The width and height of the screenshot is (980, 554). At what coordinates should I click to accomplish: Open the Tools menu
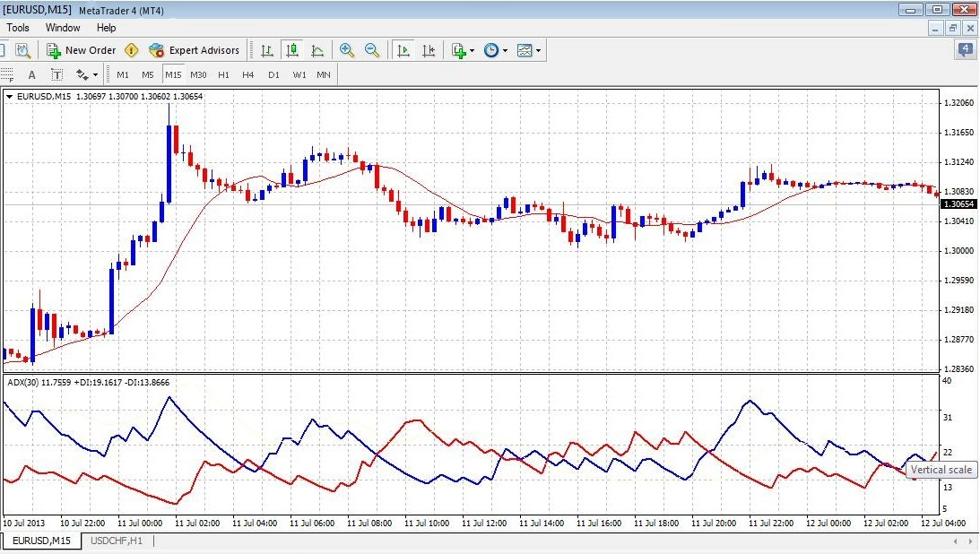coord(18,28)
